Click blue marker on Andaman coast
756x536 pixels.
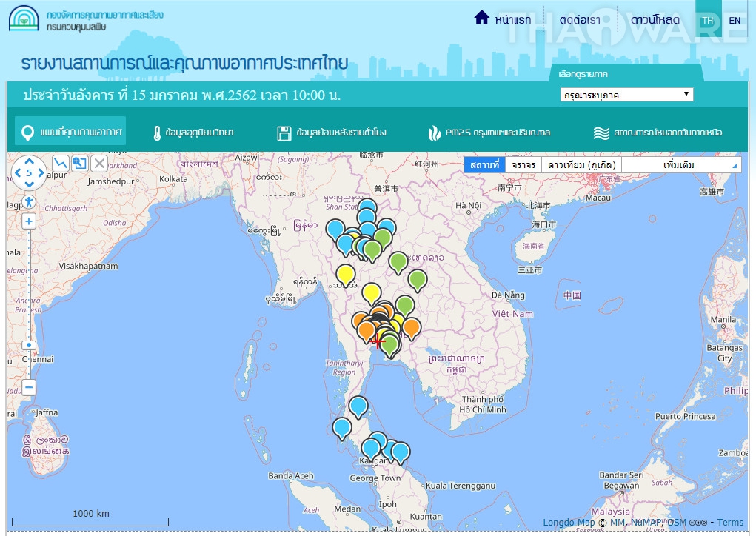click(x=342, y=428)
